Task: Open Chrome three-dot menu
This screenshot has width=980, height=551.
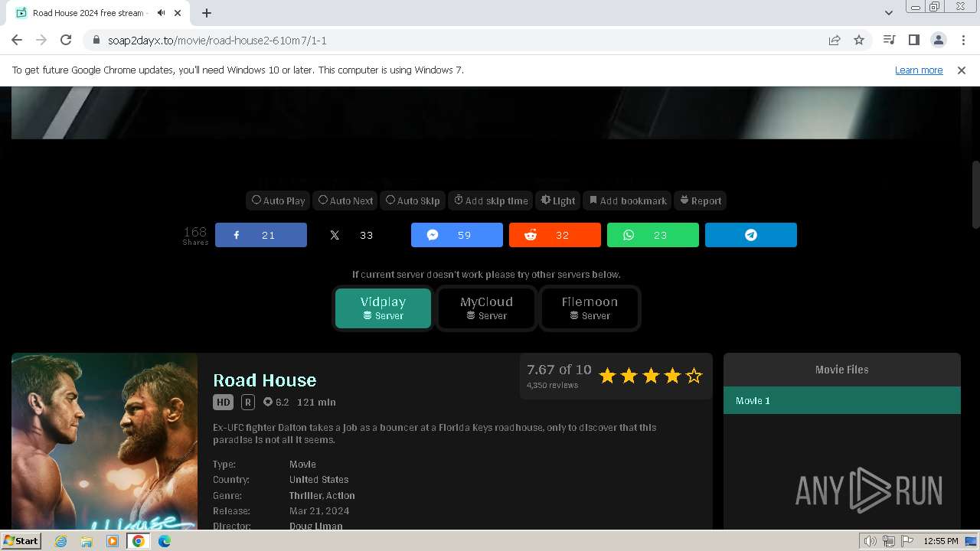Action: 963,40
